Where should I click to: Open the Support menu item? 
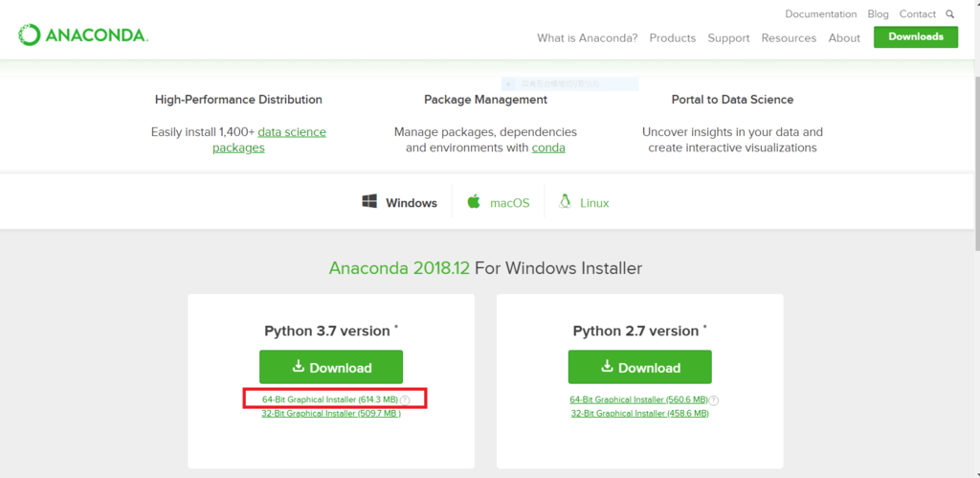[728, 38]
